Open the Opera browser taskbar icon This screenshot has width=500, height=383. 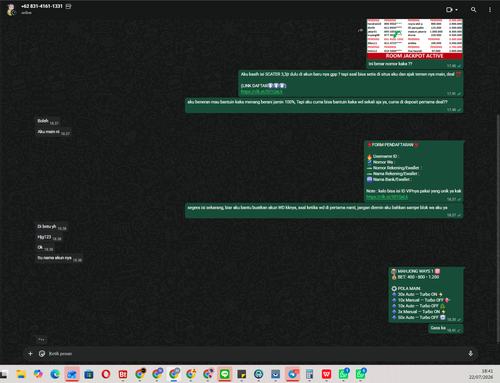pos(106,374)
